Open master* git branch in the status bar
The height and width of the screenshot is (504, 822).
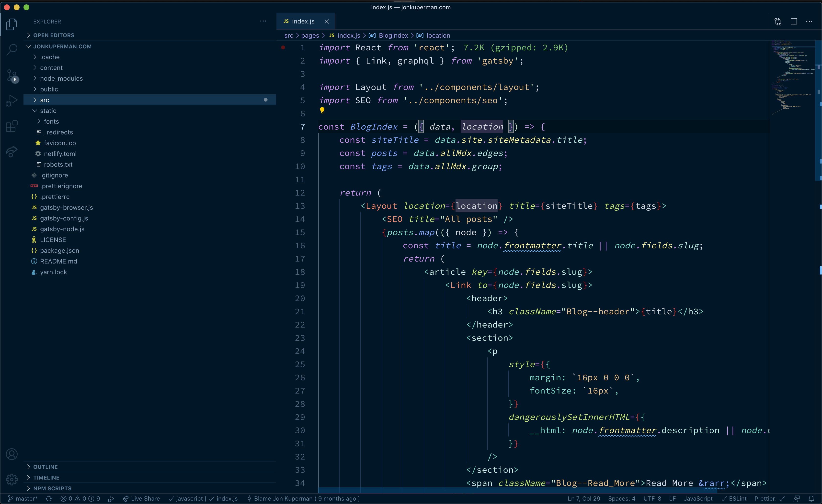pyautogui.click(x=23, y=499)
